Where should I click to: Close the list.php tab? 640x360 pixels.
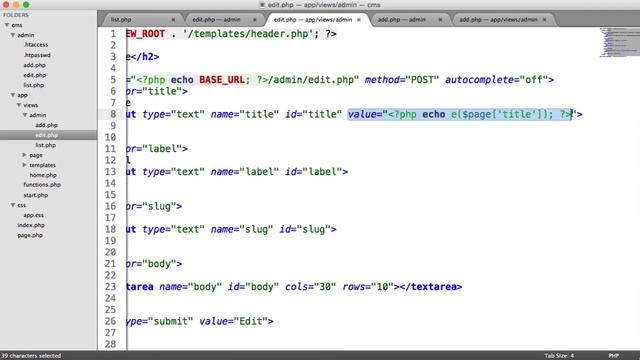pos(173,20)
